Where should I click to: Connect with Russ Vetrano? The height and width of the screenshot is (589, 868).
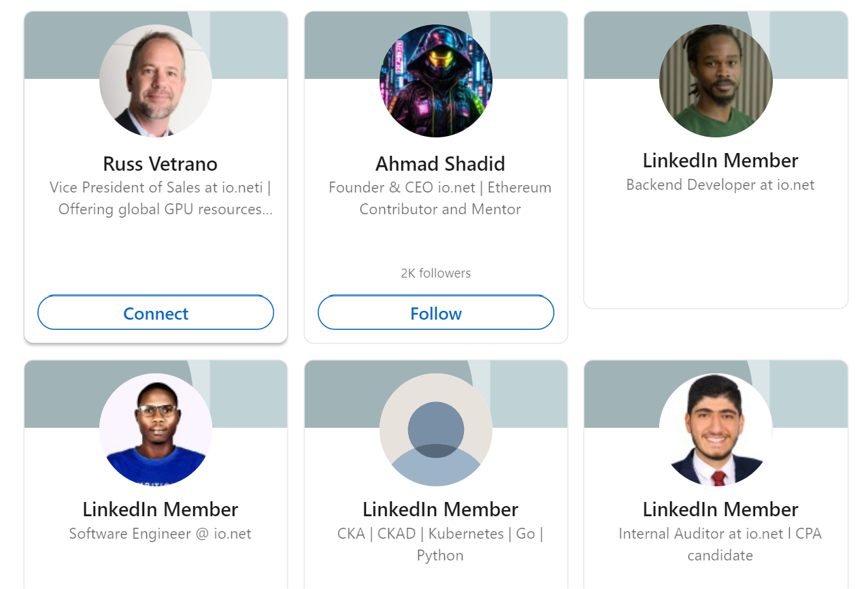click(x=155, y=313)
